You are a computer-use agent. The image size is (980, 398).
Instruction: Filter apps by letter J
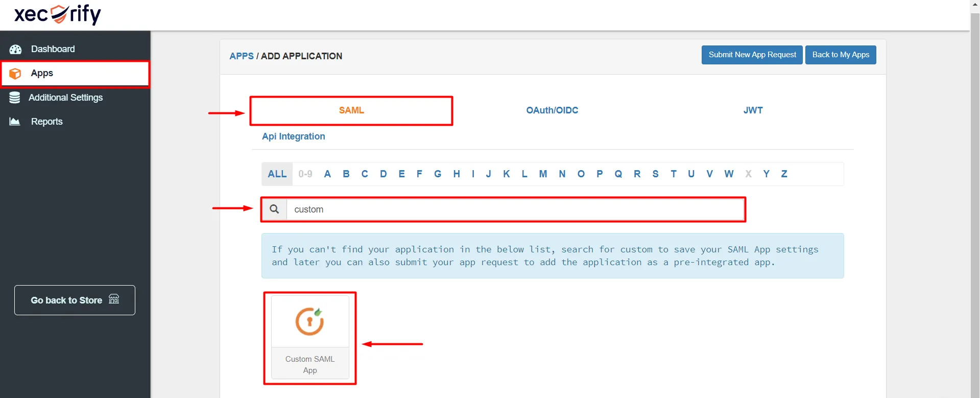(489, 174)
